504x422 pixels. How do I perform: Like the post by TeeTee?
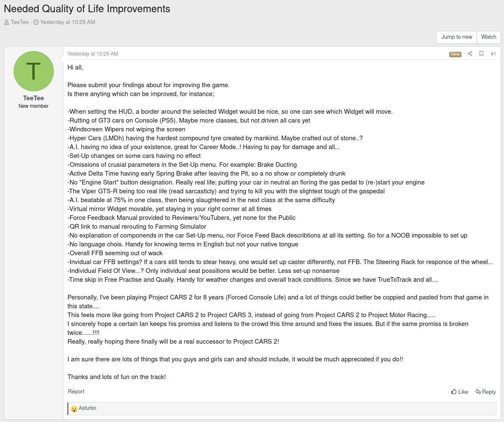(x=459, y=392)
